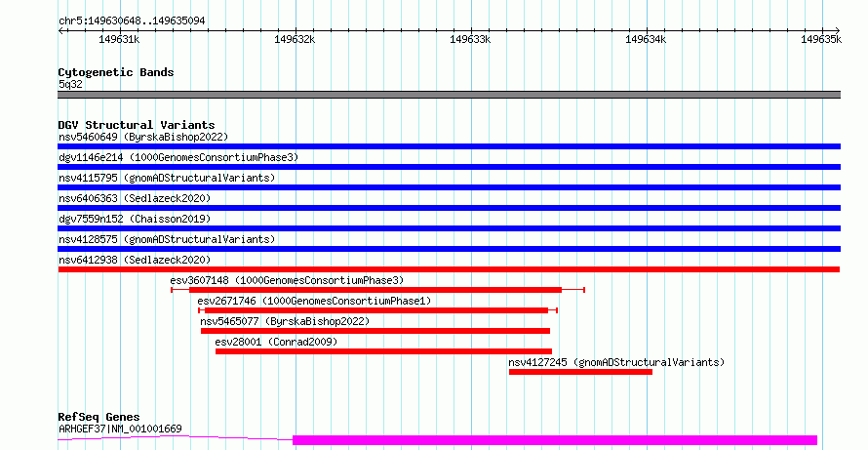The height and width of the screenshot is (450, 868).
Task: Select the blue bar under nsv4128575
Action: pyautogui.click(x=449, y=249)
